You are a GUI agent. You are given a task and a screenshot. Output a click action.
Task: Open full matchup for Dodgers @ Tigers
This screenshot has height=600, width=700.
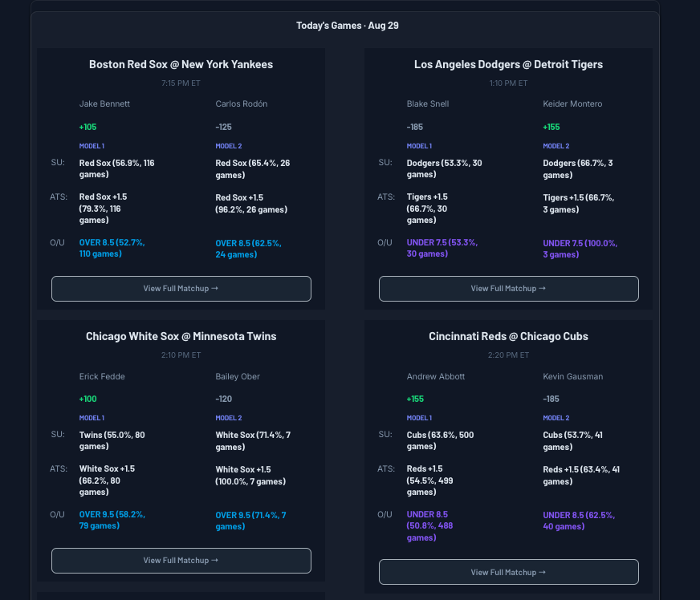[x=508, y=289]
